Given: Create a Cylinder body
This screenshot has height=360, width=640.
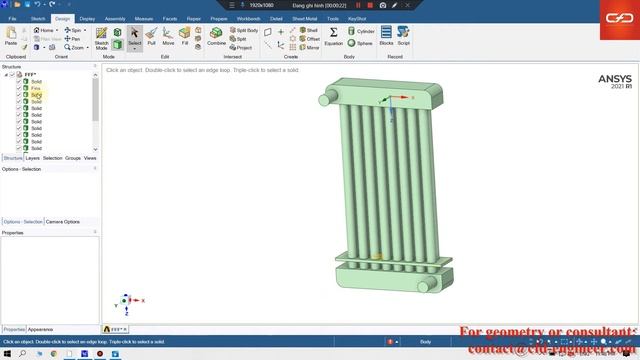Looking at the screenshot, I should click(x=361, y=31).
